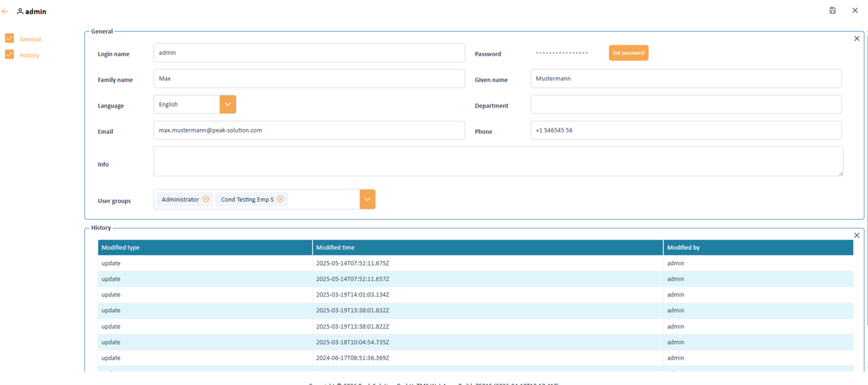Open the Language dropdown arrow

tap(228, 104)
